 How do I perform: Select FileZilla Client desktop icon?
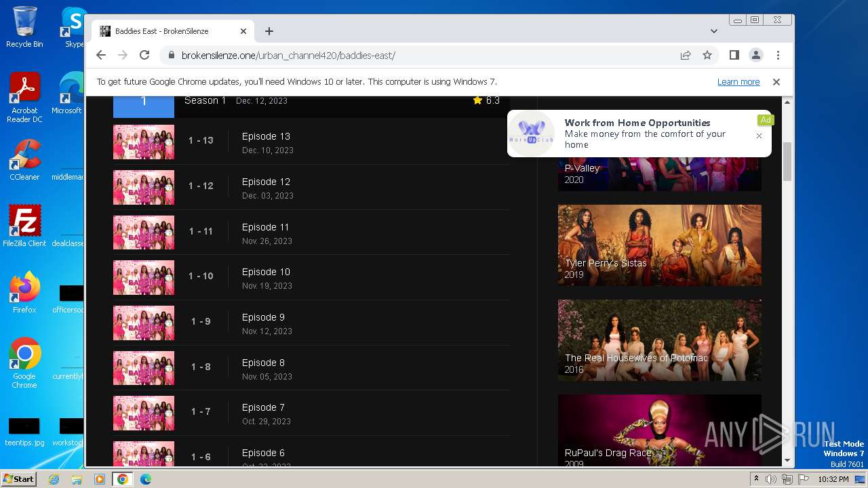(x=24, y=226)
